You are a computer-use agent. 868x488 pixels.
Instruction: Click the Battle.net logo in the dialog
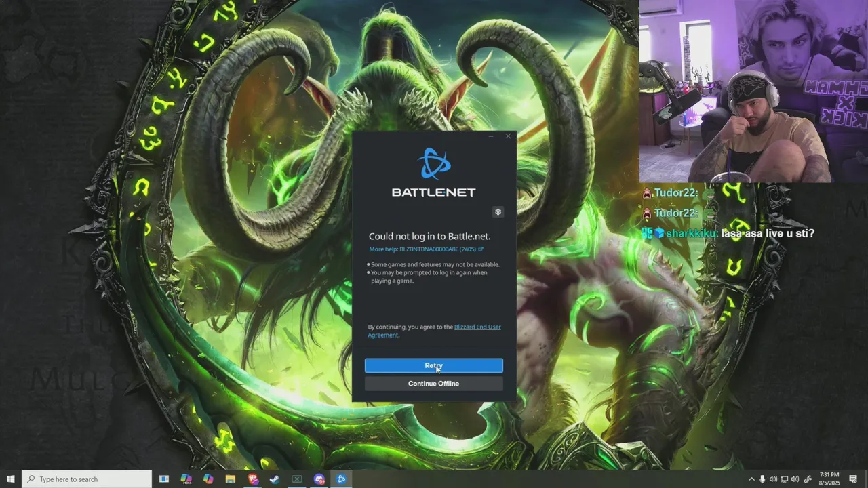pos(434,172)
